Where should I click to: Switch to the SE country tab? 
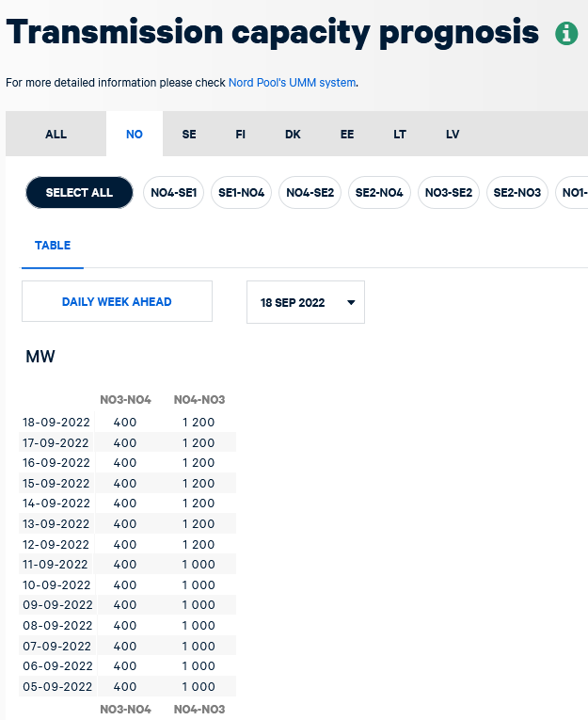(189, 134)
